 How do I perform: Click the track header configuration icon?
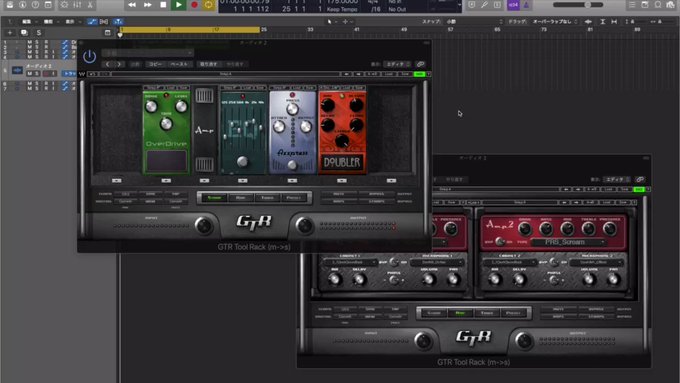108,33
